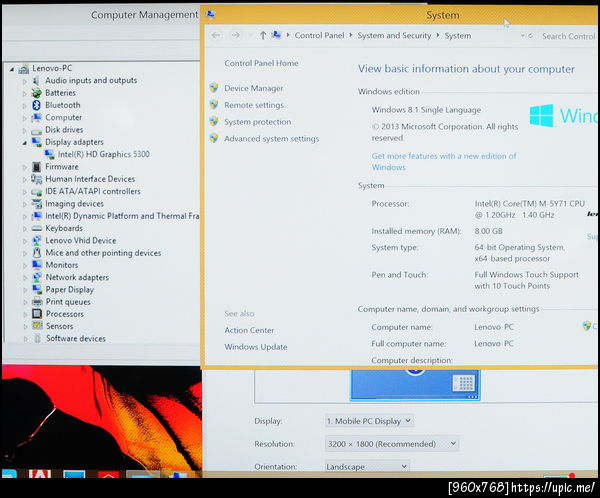Image resolution: width=600 pixels, height=498 pixels.
Task: Click the blue monitor preview thumbnail
Action: (x=415, y=385)
